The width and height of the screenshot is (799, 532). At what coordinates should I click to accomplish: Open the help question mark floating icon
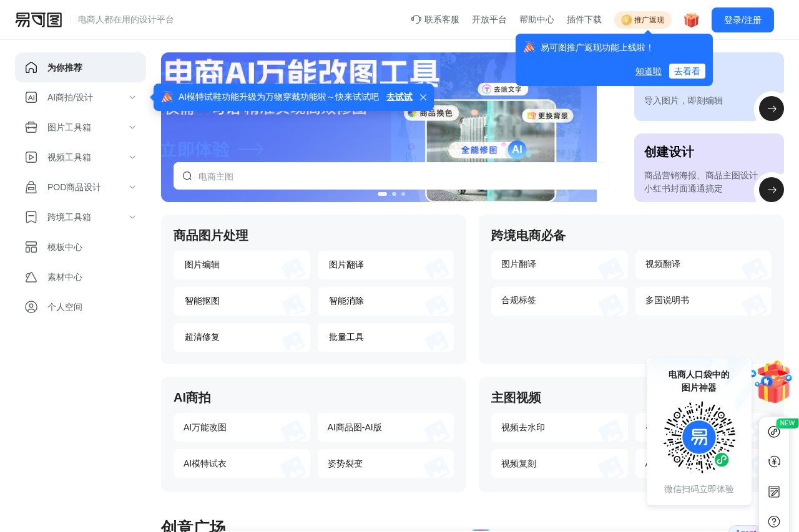[x=774, y=521]
